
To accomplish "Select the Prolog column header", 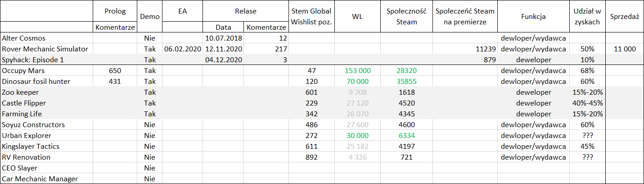I will (x=115, y=11).
